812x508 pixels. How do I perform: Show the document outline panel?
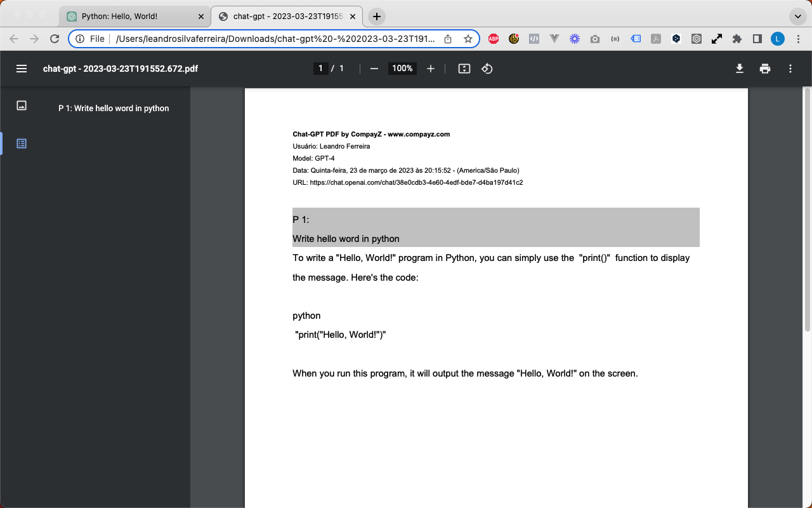(x=22, y=144)
